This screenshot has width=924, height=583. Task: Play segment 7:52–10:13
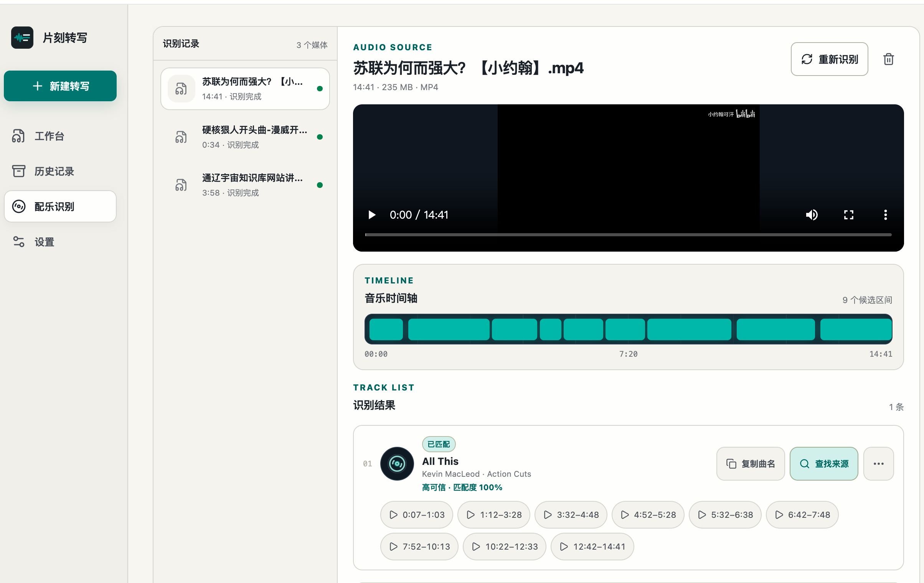coord(419,547)
